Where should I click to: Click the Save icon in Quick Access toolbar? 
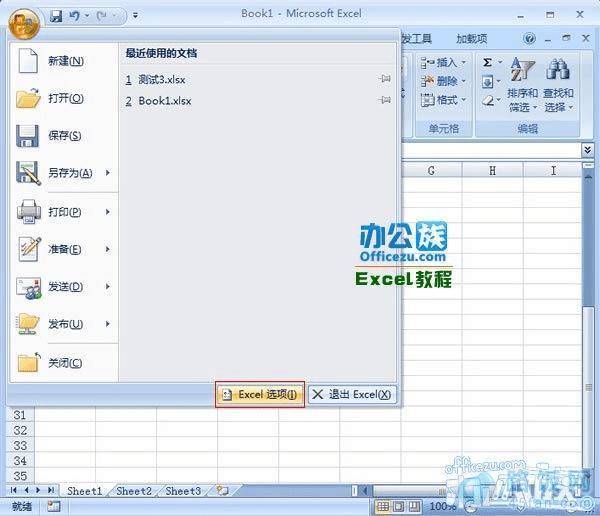[56, 16]
